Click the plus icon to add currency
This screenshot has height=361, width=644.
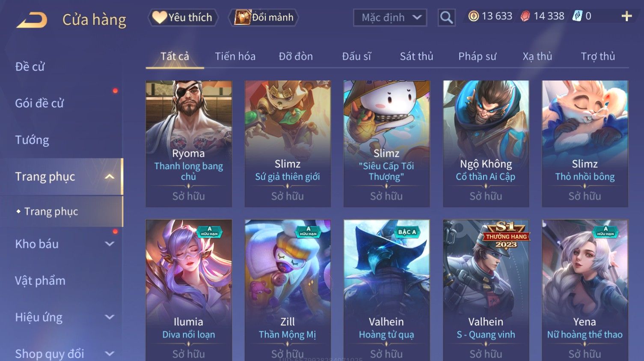pyautogui.click(x=626, y=16)
